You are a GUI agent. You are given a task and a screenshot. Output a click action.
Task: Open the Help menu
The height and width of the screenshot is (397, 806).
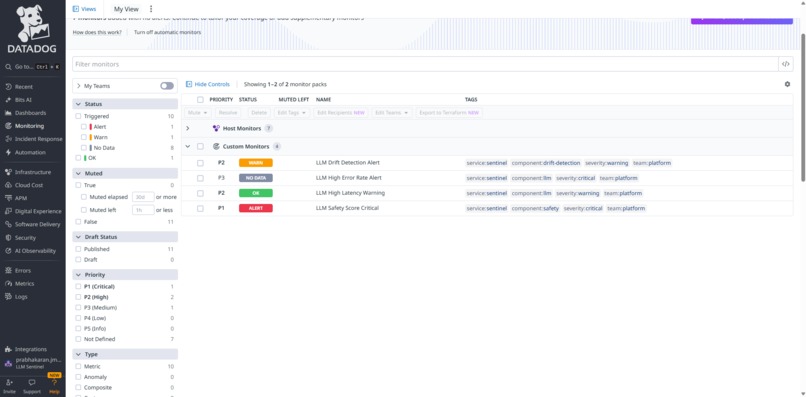[x=54, y=386]
